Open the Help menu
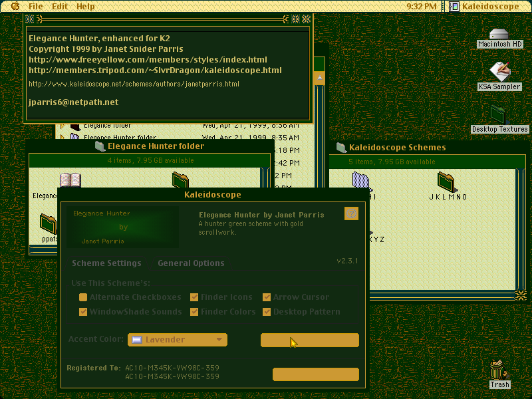 (x=86, y=6)
